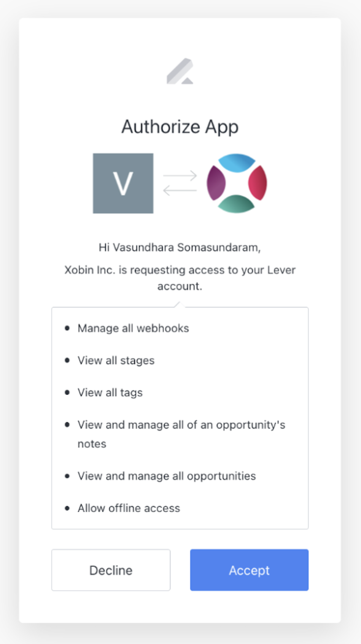Click the Allow offline access item
Screen dimensions: 361x644
click(x=129, y=508)
